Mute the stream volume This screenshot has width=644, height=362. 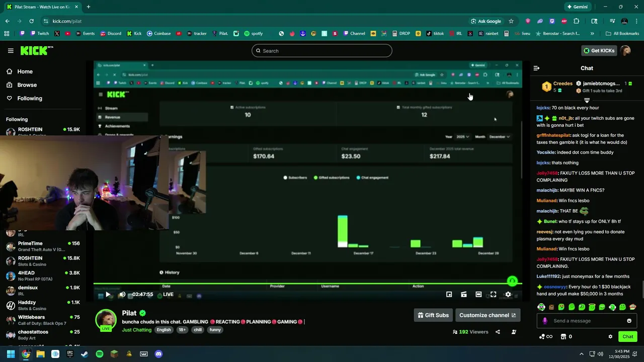coord(122,295)
